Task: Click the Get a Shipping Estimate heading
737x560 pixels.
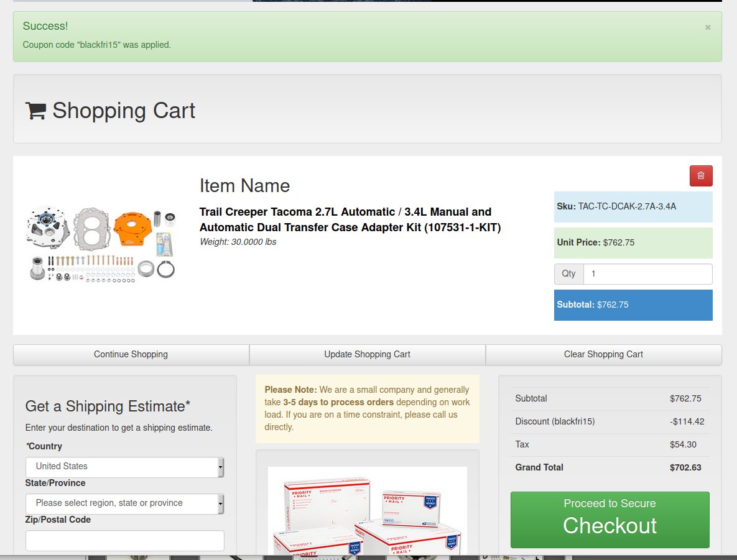Action: 108,406
